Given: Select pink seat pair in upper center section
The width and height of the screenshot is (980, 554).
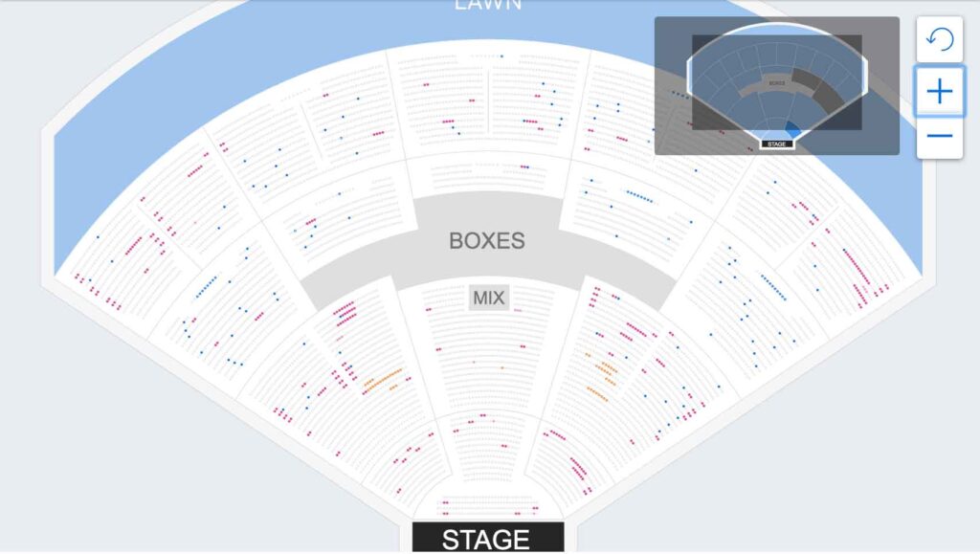Looking at the screenshot, I should 448,122.
